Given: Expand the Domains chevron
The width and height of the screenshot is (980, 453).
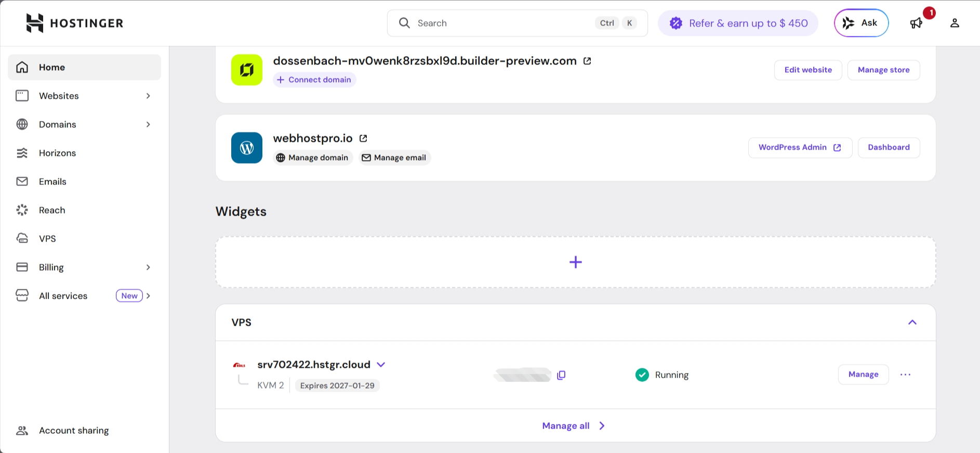Looking at the screenshot, I should 148,124.
